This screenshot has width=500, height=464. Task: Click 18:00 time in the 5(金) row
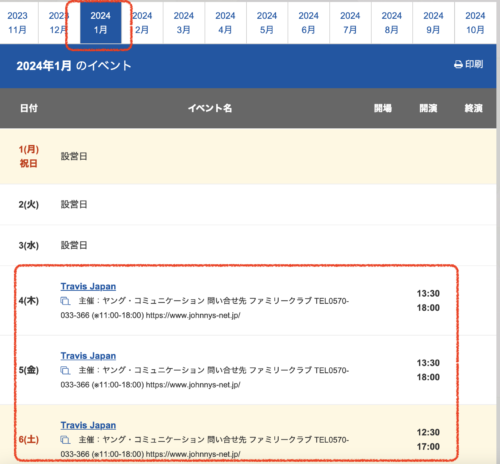click(428, 377)
